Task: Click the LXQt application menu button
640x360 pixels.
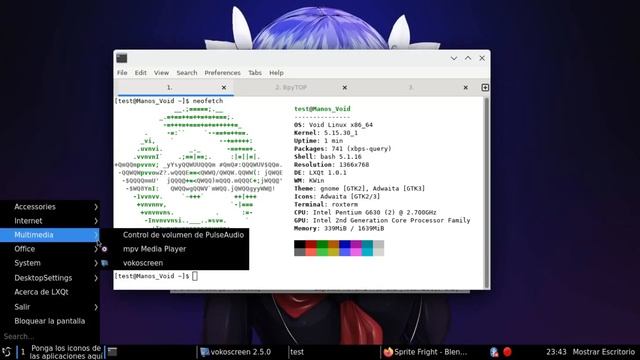Action: [7, 352]
